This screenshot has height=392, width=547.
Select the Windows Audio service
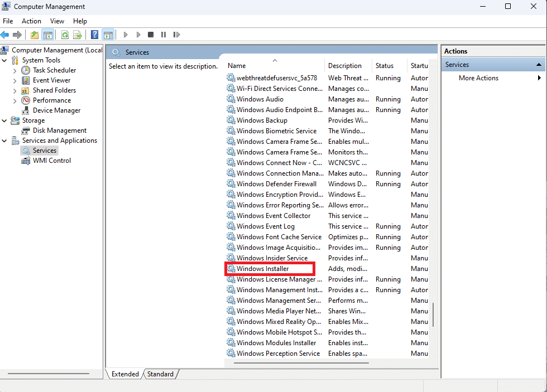coord(260,99)
